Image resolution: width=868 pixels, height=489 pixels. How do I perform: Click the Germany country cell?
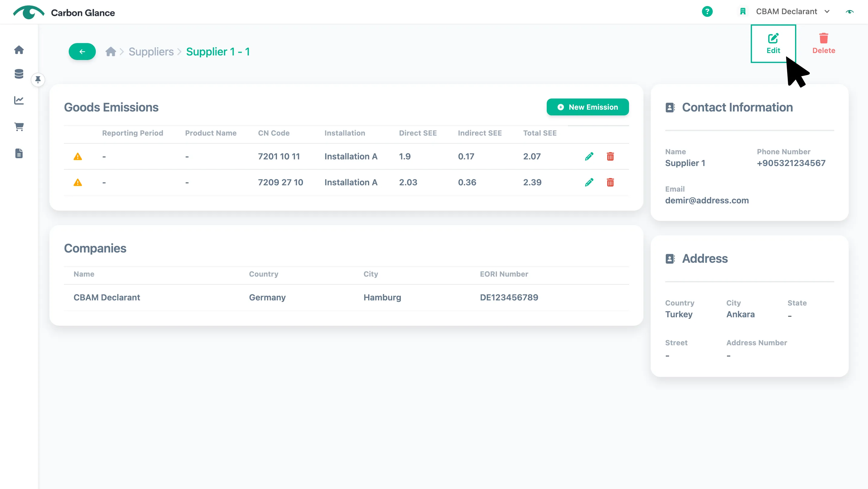pos(267,297)
